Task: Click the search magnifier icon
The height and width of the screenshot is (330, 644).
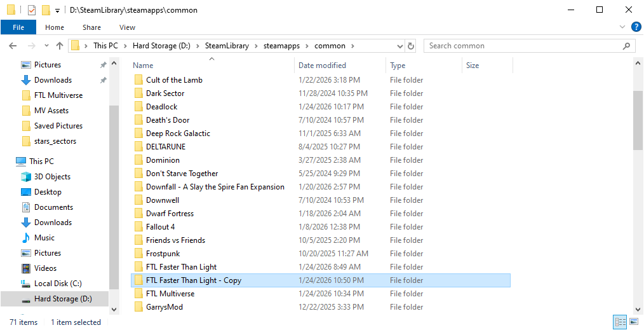Action: [x=626, y=46]
